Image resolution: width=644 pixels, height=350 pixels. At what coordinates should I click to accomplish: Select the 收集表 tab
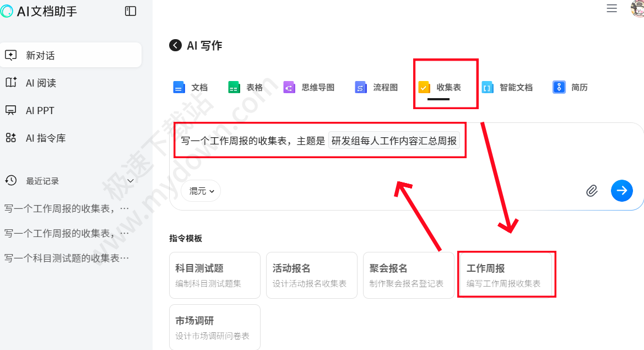coord(440,87)
